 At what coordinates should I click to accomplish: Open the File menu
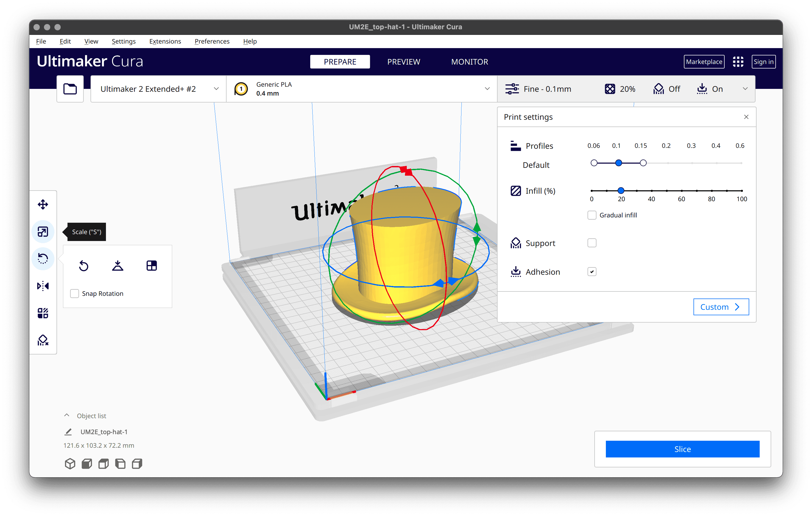click(41, 41)
